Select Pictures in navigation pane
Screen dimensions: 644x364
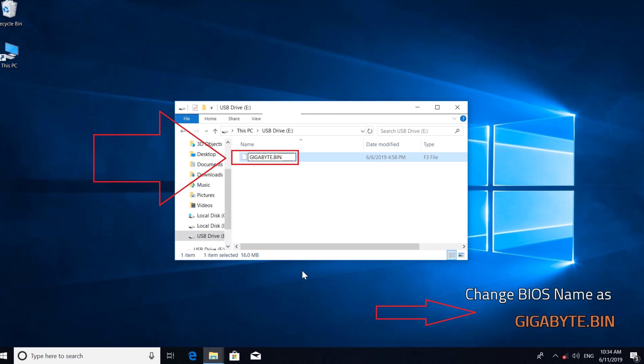tap(202, 195)
